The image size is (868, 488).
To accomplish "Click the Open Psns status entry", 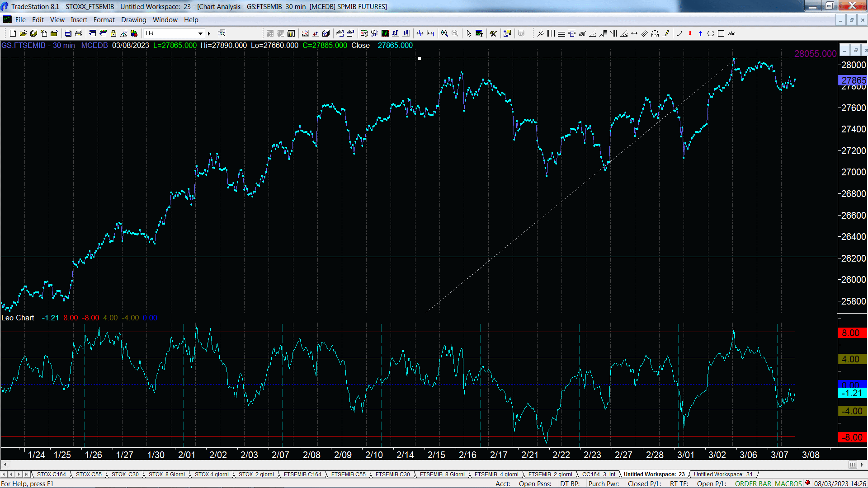I will click(x=535, y=484).
